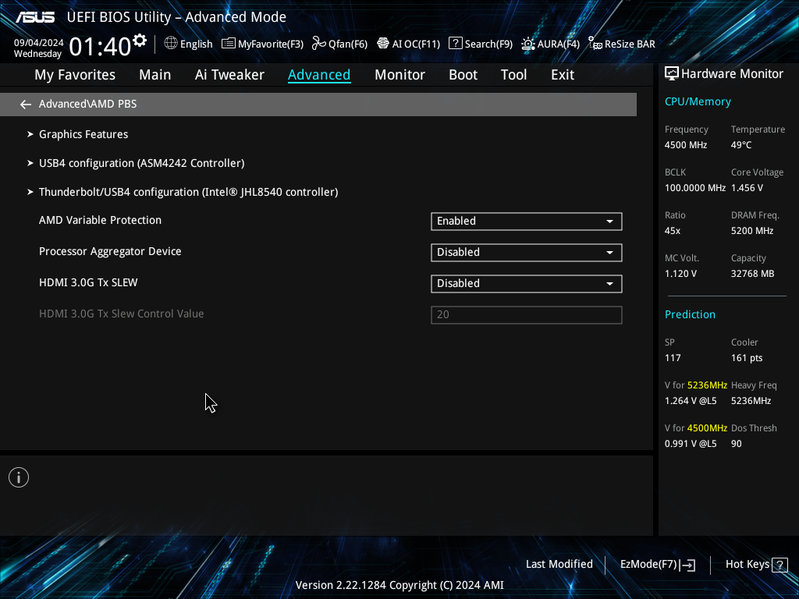
Task: Open MyFavorite(F3) list icon
Action: tap(228, 43)
